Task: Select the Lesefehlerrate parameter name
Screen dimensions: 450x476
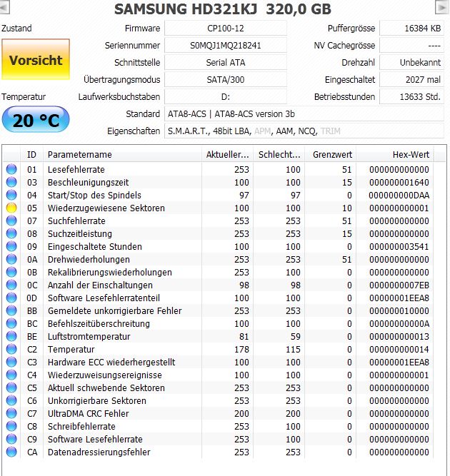Action: 76,169
